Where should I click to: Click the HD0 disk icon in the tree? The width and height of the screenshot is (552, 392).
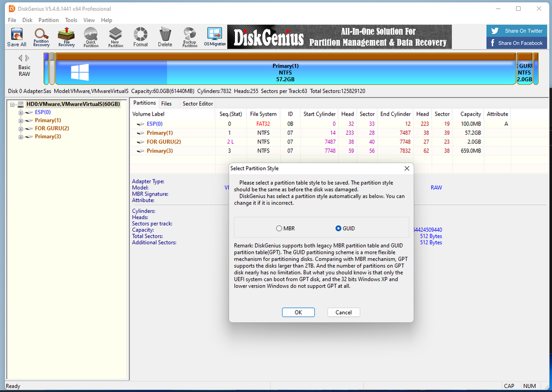[x=21, y=104]
